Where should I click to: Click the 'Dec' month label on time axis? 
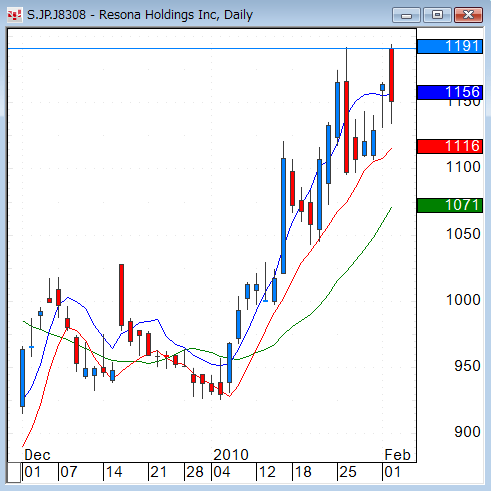pyautogui.click(x=37, y=455)
